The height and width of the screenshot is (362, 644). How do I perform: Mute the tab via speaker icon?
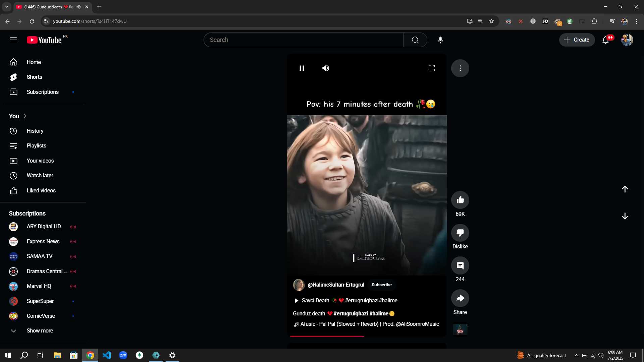coord(78,7)
